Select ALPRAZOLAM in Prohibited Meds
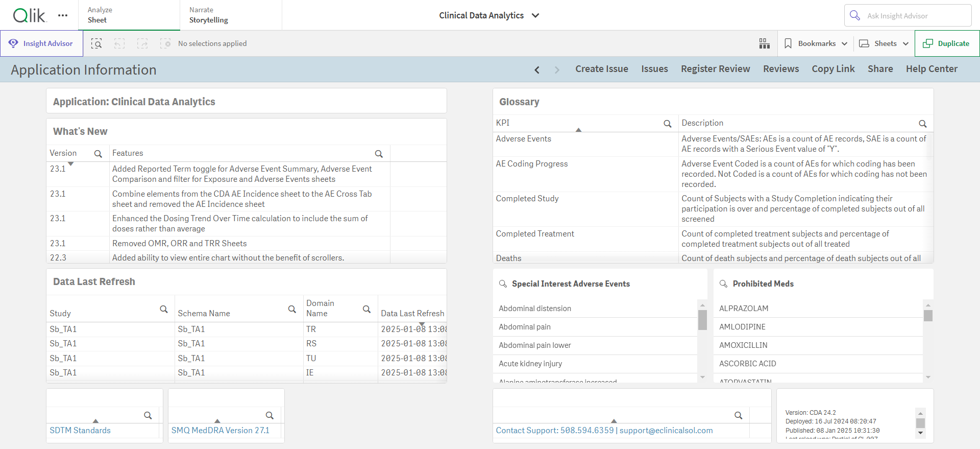Viewport: 980px width, 449px height. pyautogui.click(x=818, y=309)
